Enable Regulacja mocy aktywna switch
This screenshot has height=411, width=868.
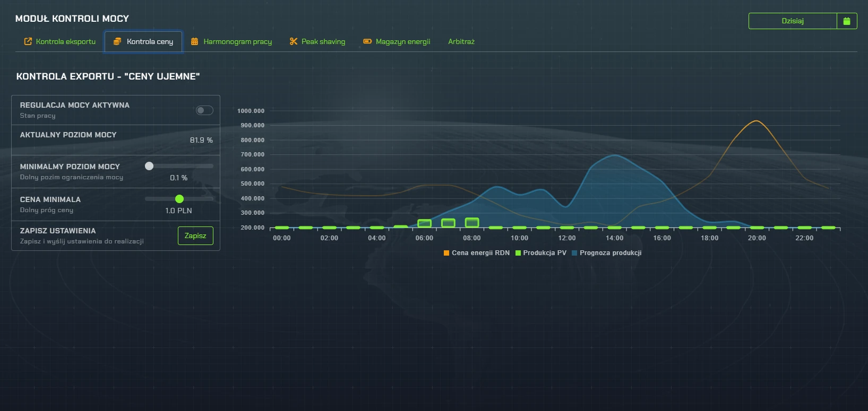click(204, 110)
